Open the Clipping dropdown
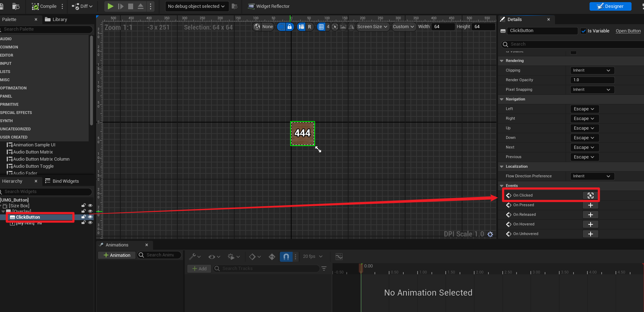Viewport: 644px width, 312px height. (592, 71)
